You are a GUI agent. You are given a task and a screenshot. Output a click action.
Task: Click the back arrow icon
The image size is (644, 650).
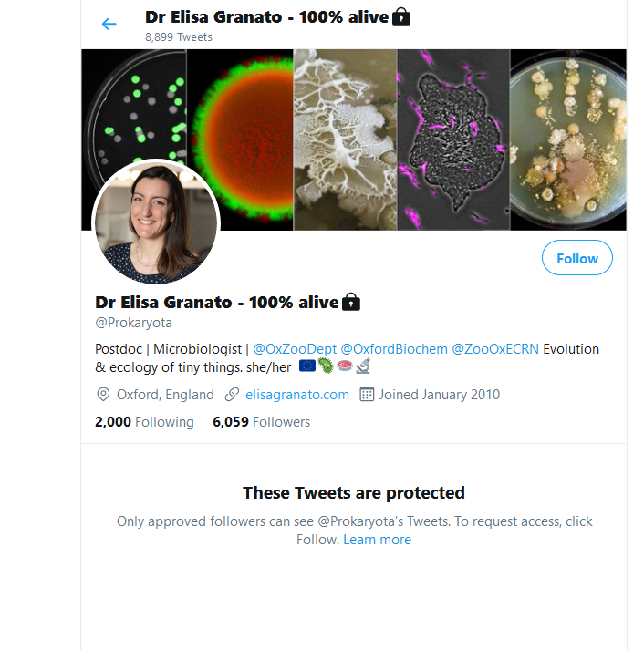pyautogui.click(x=109, y=24)
